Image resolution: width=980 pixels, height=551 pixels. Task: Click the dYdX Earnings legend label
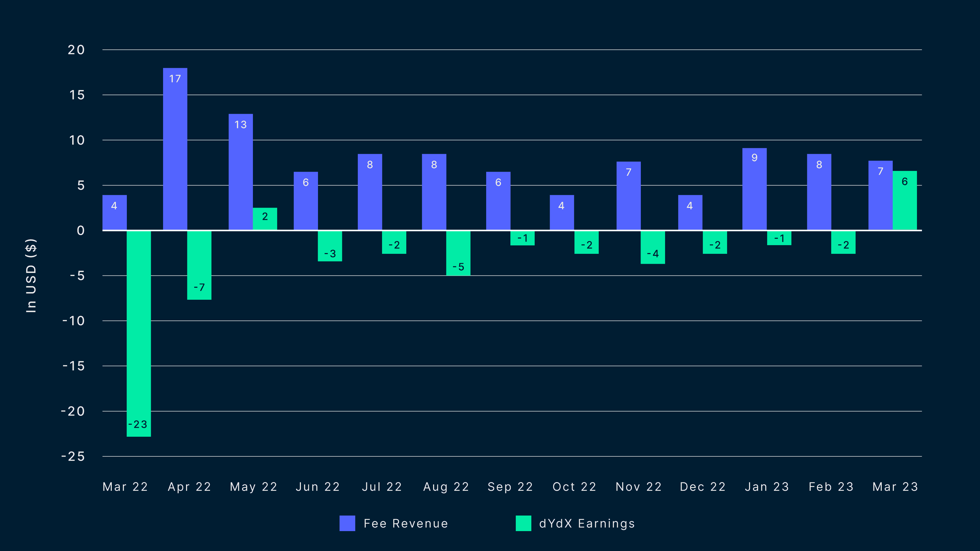coord(587,524)
